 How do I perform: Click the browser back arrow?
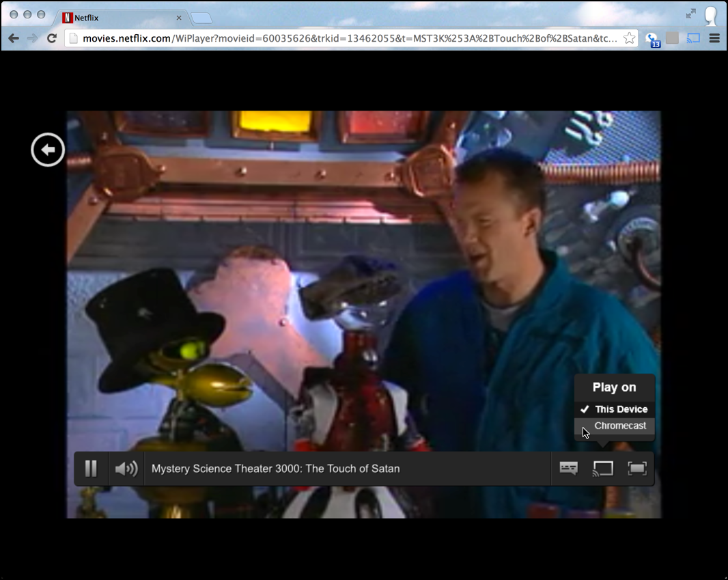coord(14,38)
